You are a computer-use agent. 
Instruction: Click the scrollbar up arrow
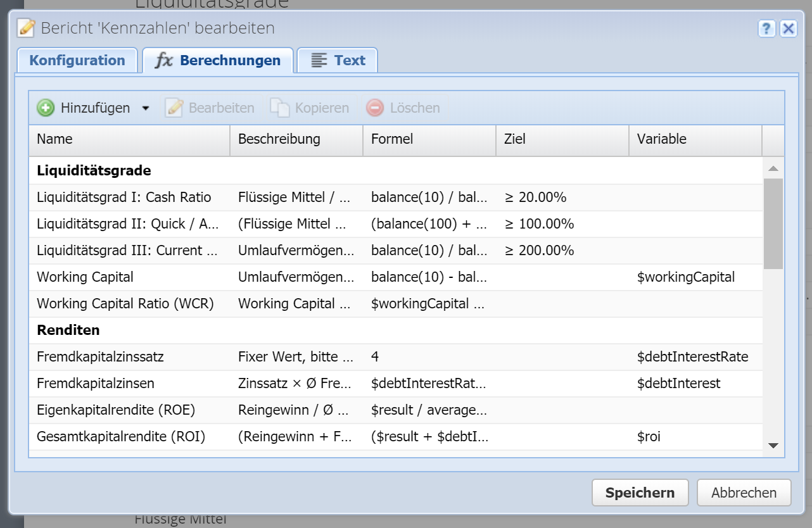point(773,168)
